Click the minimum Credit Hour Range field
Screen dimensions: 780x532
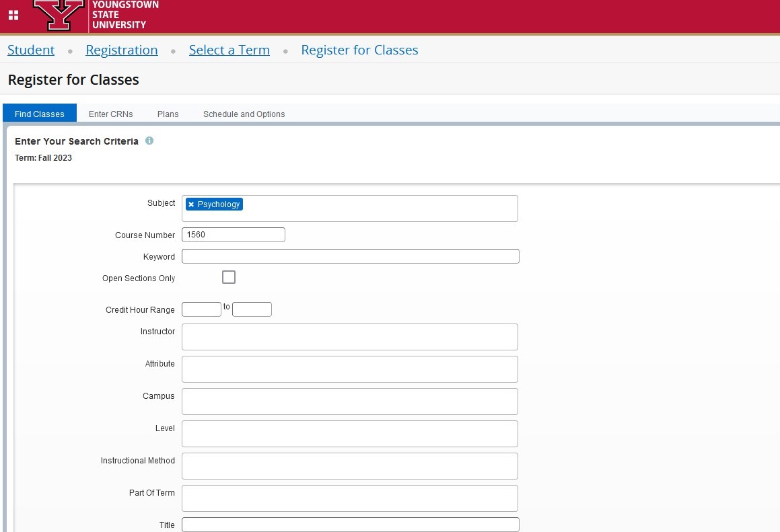pyautogui.click(x=201, y=309)
